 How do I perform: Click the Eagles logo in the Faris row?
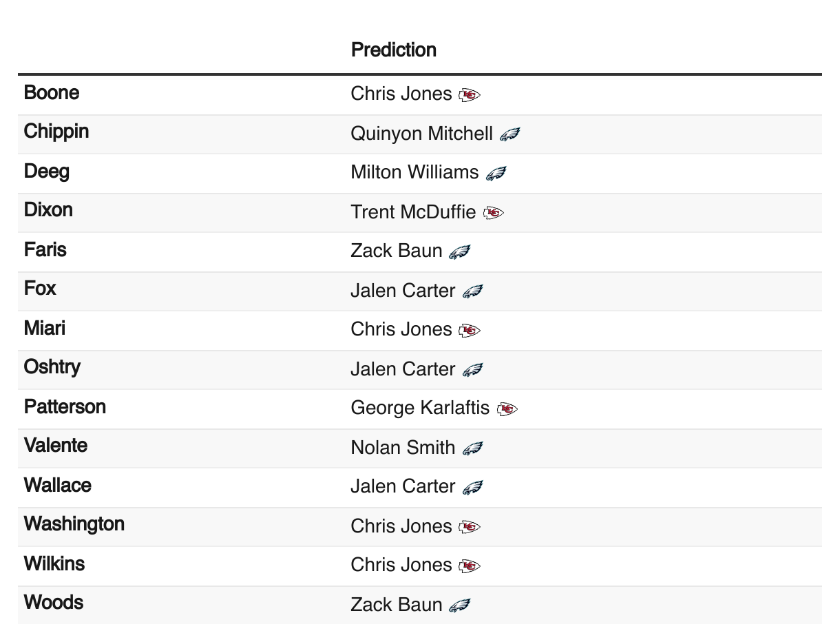[x=459, y=252]
